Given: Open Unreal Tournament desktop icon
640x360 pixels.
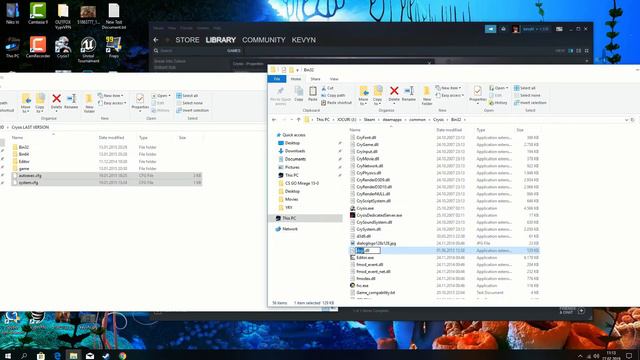Looking at the screenshot, I should [88, 50].
